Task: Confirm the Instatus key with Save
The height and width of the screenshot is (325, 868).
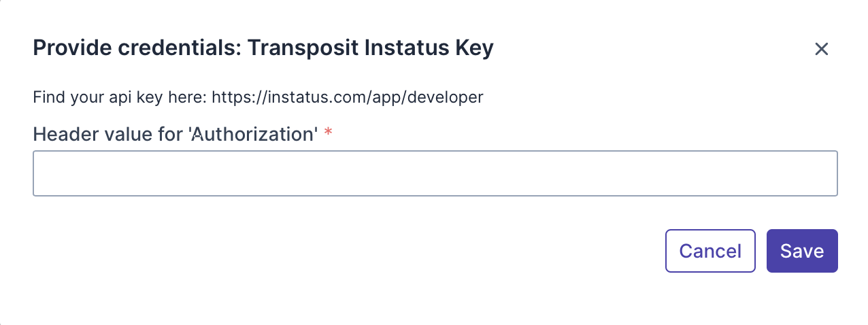Action: pos(801,251)
